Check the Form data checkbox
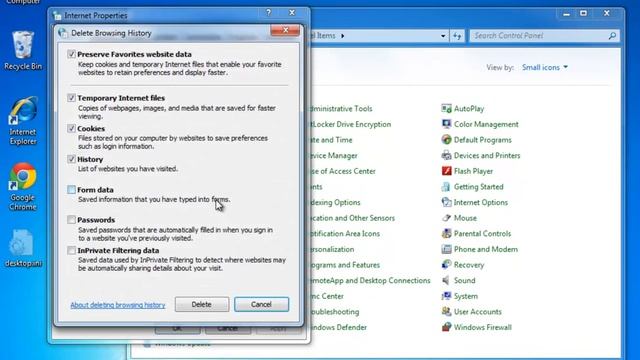 71,189
